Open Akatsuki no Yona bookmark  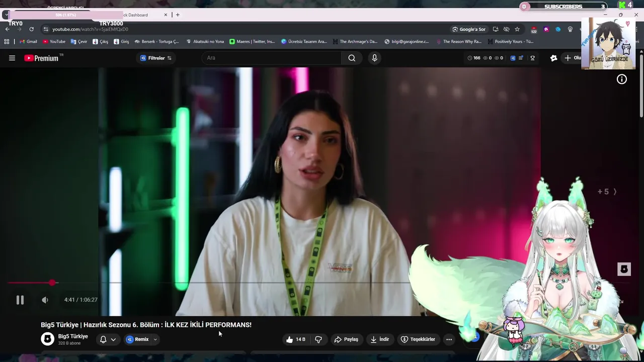tap(205, 42)
